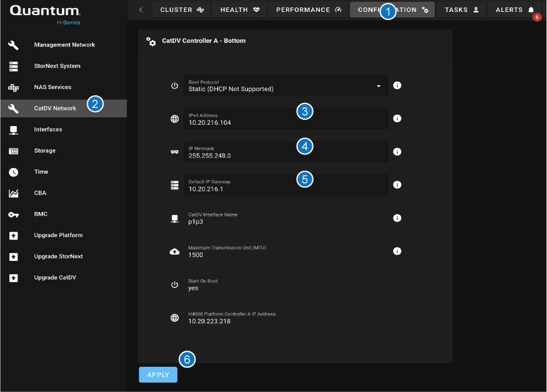Click the H4000 Controller IP 10.20.223.218

coord(210,321)
